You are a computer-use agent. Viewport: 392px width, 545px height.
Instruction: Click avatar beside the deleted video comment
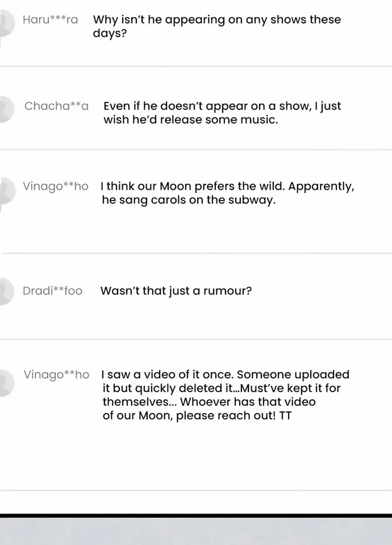click(7, 383)
